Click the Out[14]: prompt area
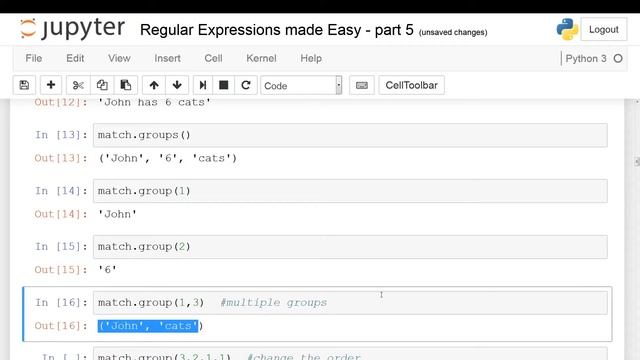Image resolution: width=640 pixels, height=360 pixels. (x=61, y=214)
